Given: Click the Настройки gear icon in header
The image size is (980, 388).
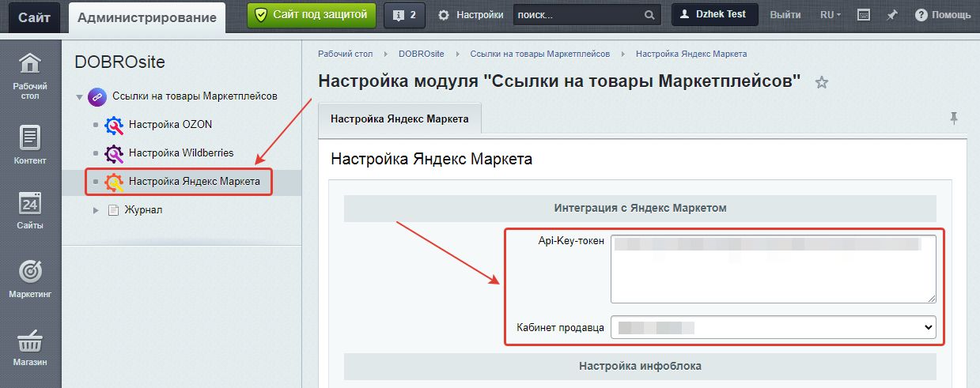Looking at the screenshot, I should tap(444, 15).
